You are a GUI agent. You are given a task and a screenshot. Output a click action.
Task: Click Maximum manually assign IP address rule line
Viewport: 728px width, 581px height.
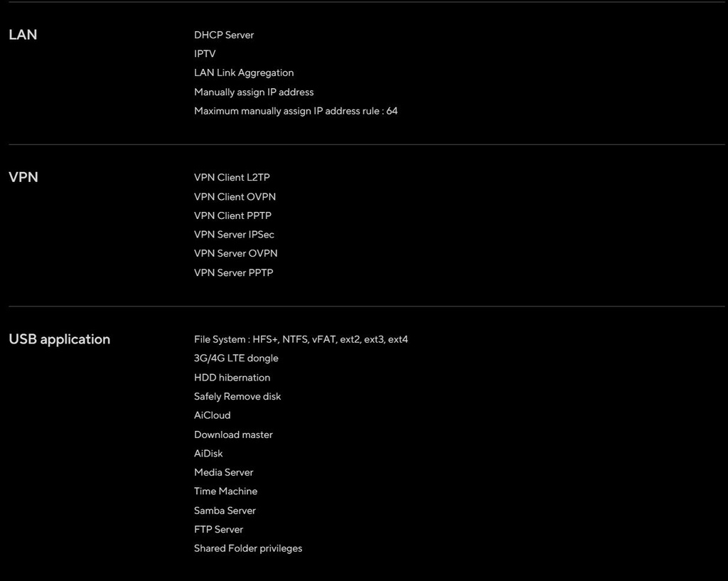point(296,111)
